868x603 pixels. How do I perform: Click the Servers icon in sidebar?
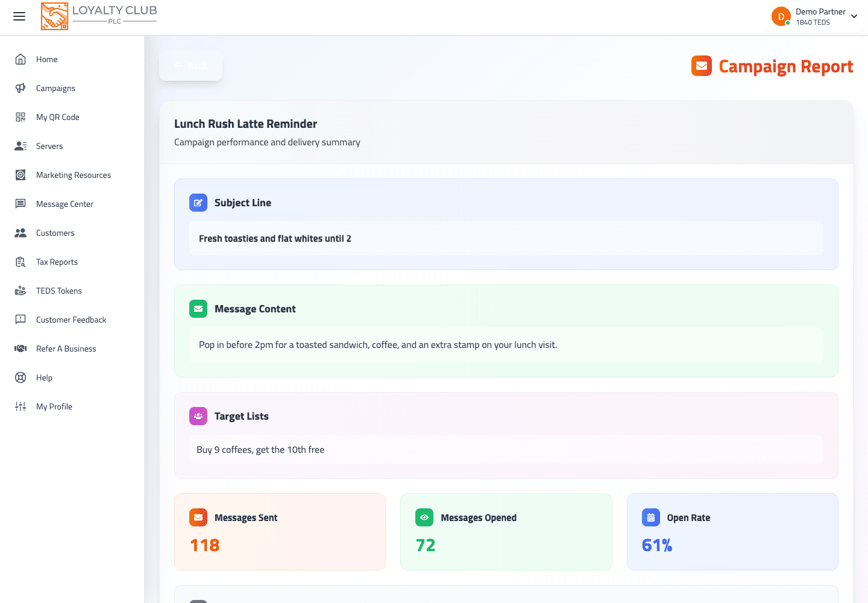click(x=20, y=146)
